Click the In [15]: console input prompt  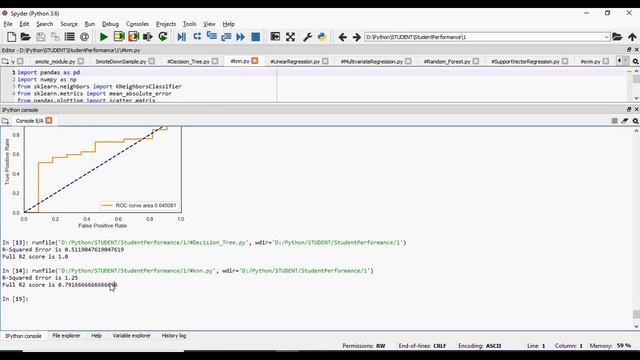point(15,299)
